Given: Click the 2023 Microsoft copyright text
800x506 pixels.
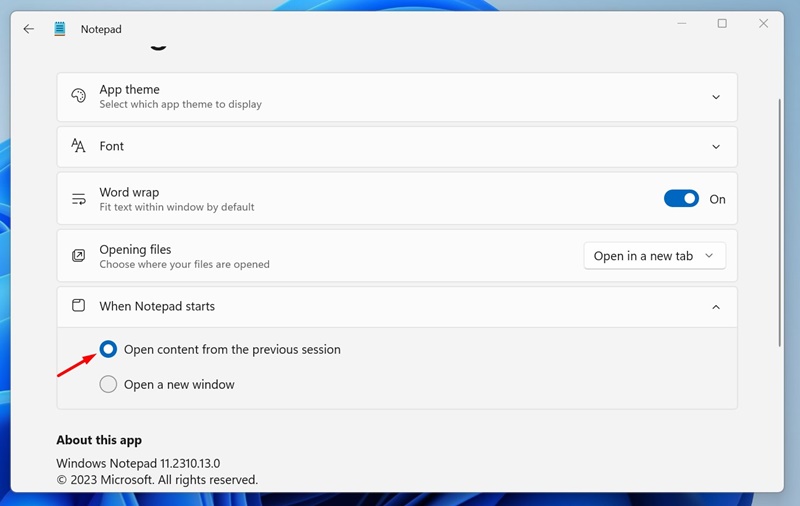Looking at the screenshot, I should coord(157,479).
